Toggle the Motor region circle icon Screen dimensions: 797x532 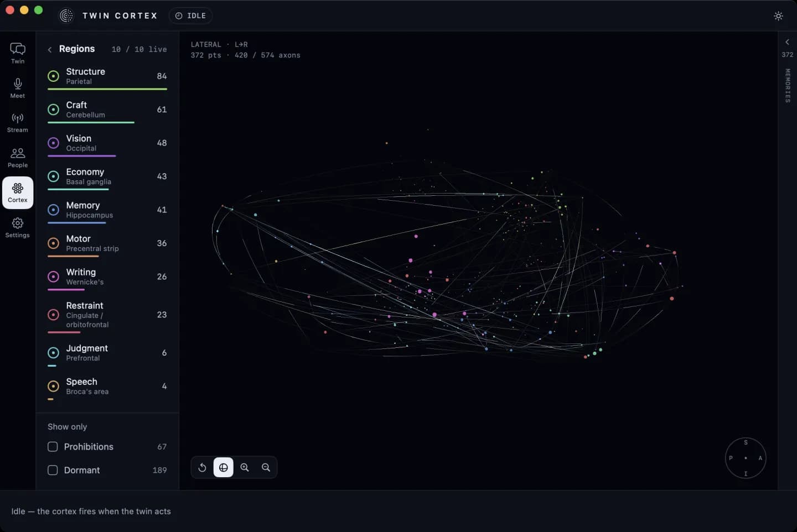[54, 243]
